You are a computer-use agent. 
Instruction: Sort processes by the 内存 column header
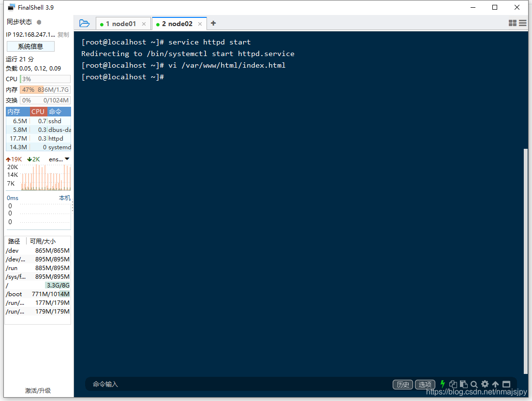[17, 112]
